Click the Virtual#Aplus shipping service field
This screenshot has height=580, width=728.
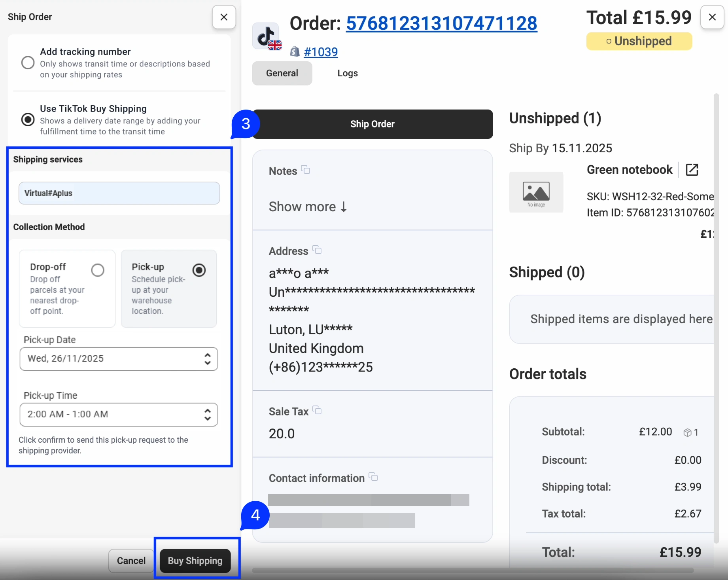click(x=119, y=193)
